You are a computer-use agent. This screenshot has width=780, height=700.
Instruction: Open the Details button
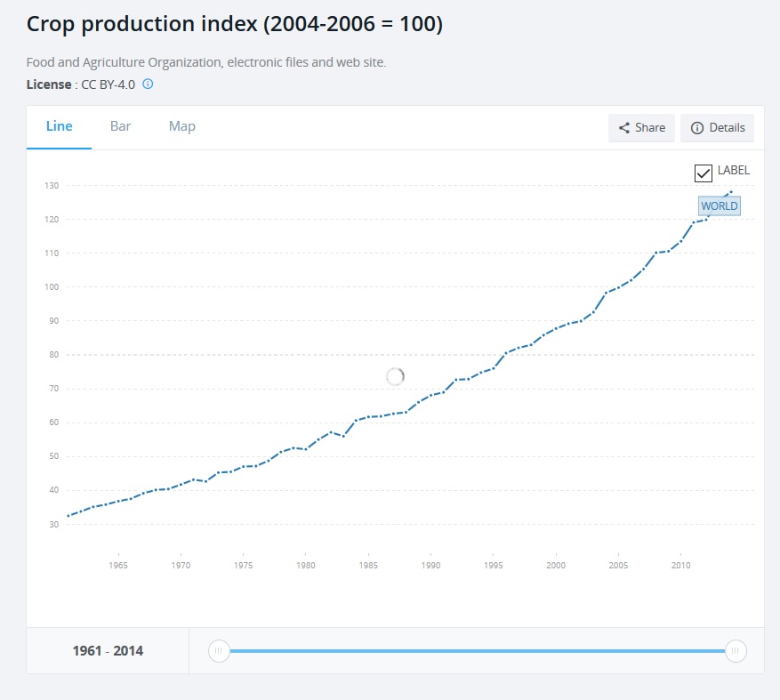718,127
